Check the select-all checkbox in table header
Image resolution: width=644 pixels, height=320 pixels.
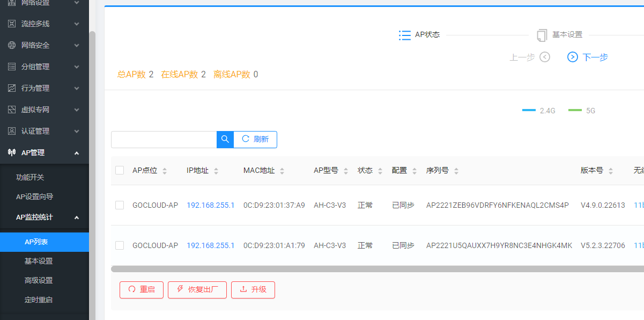click(x=120, y=171)
